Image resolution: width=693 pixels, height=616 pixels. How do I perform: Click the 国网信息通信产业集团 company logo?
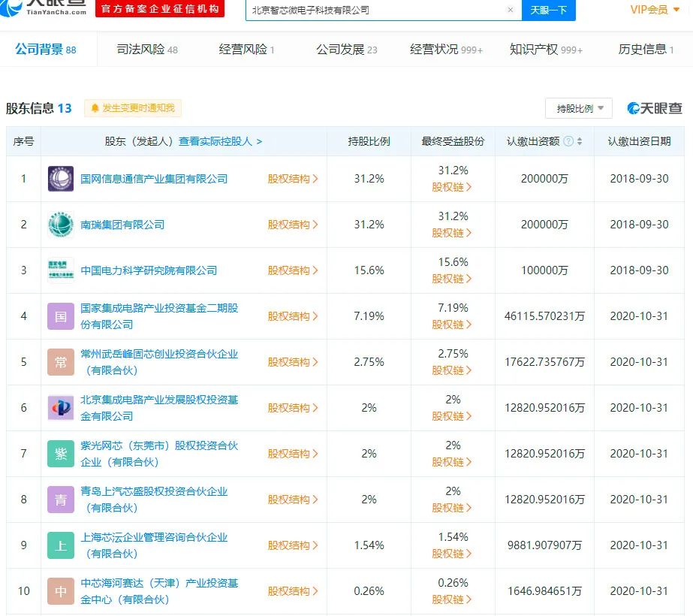pyautogui.click(x=61, y=179)
